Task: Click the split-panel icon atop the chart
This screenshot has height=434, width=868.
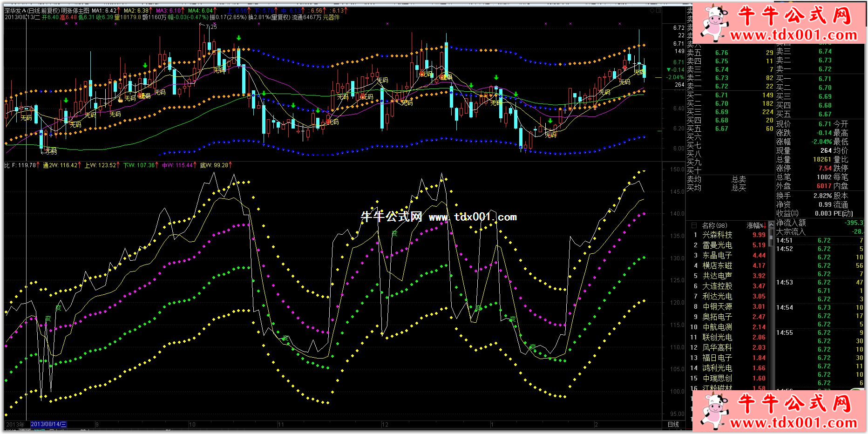Action: click(x=658, y=10)
